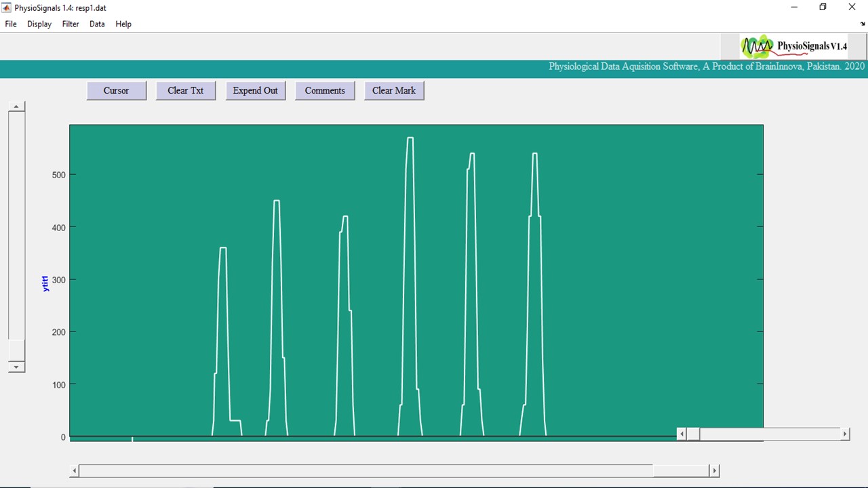Click right arrow of small plot-corner scrollbar

pos(844,434)
